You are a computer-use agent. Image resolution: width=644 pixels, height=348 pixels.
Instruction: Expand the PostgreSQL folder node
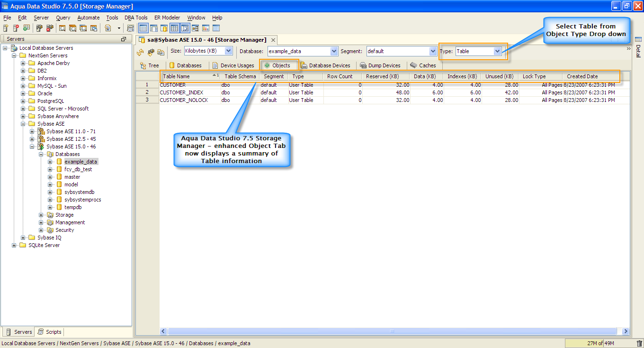(x=23, y=101)
